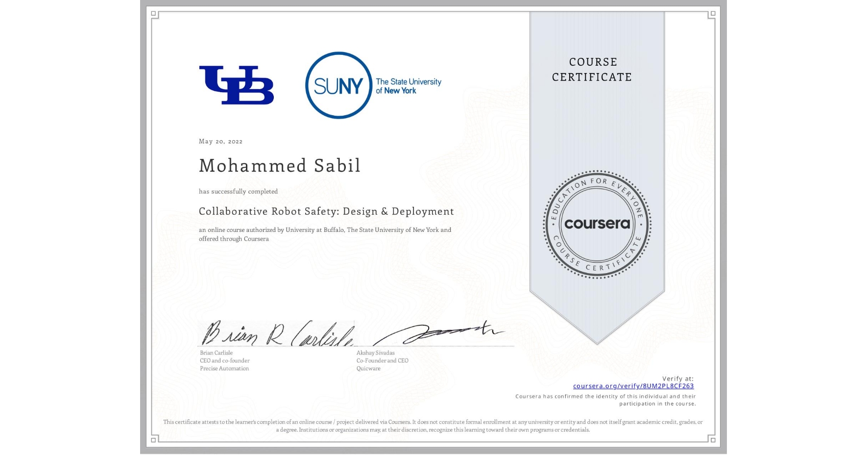This screenshot has width=868, height=455.
Task: Select the SUNY circular logo
Action: 339,84
